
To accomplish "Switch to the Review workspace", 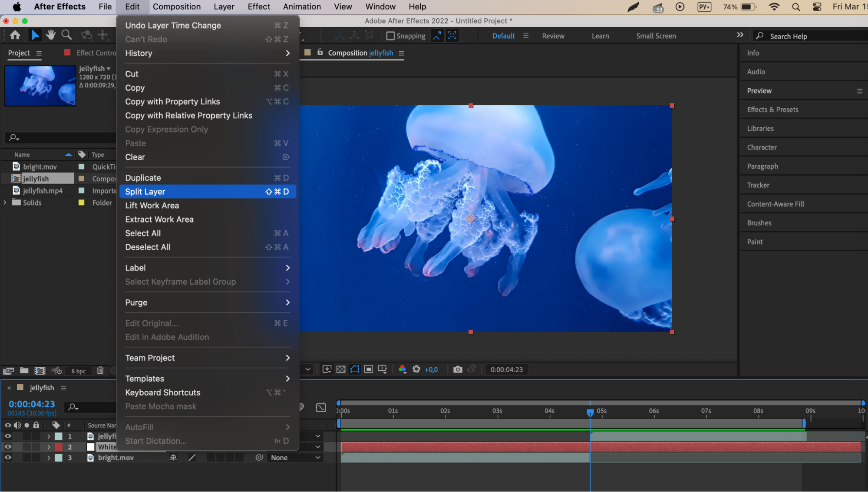I will point(553,36).
